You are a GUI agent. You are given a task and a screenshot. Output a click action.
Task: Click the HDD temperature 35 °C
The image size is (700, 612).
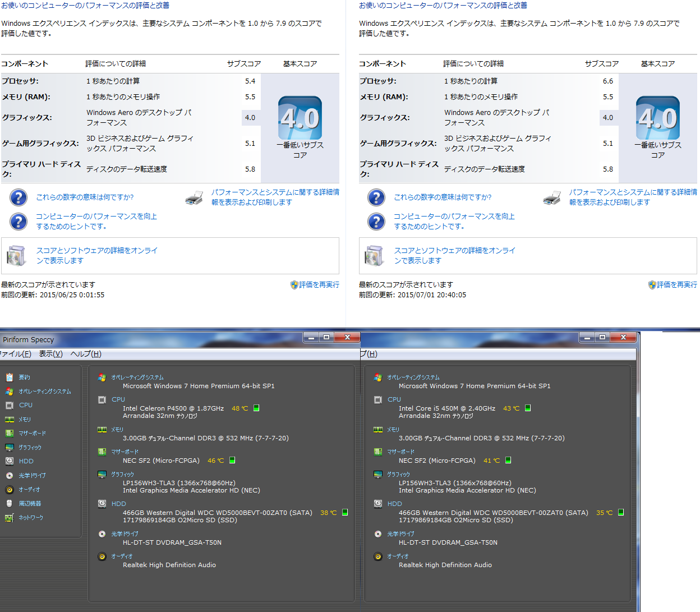click(x=604, y=513)
